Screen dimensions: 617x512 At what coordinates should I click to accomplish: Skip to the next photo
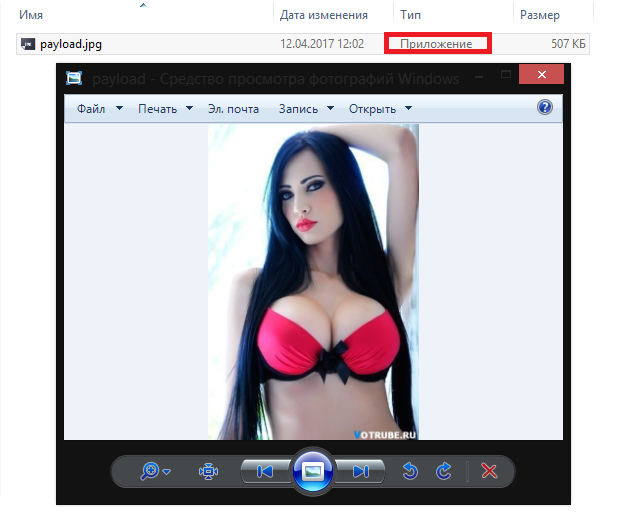pos(360,471)
